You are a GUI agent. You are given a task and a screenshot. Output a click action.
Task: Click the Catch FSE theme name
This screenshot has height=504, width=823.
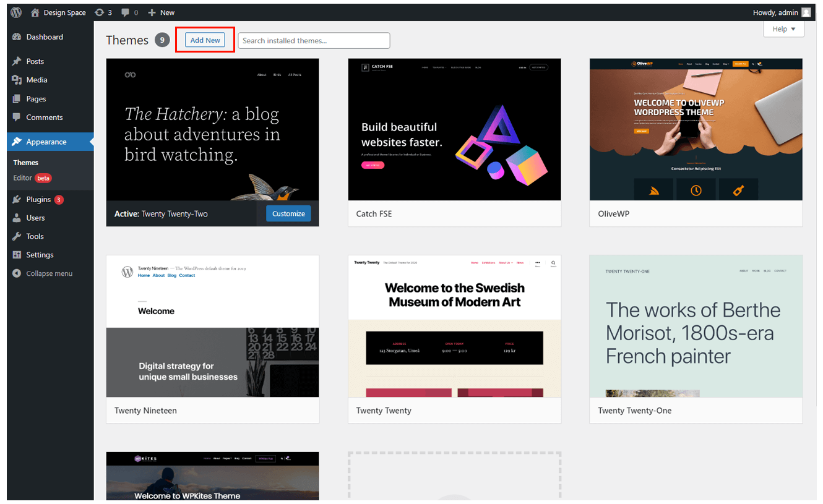point(374,214)
